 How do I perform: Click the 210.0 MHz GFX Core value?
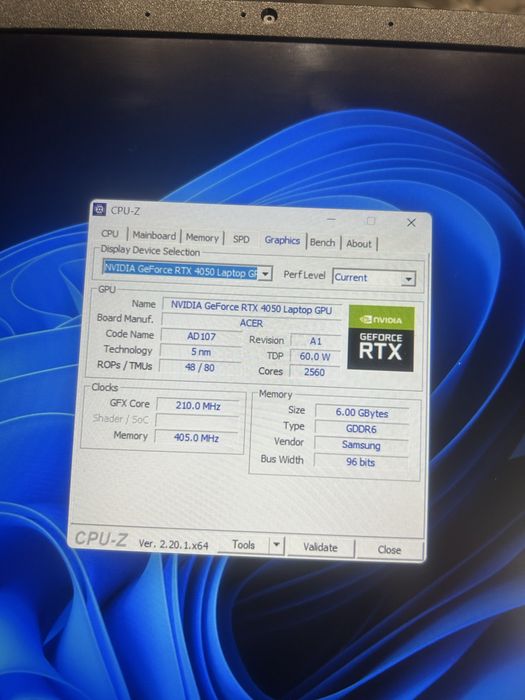pos(198,406)
